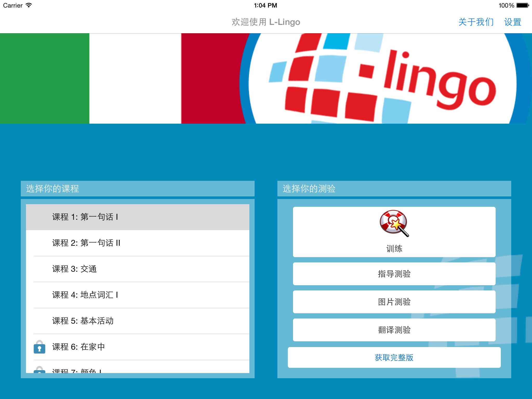Choose 课程 4: 地点词汇 I lesson

point(138,295)
